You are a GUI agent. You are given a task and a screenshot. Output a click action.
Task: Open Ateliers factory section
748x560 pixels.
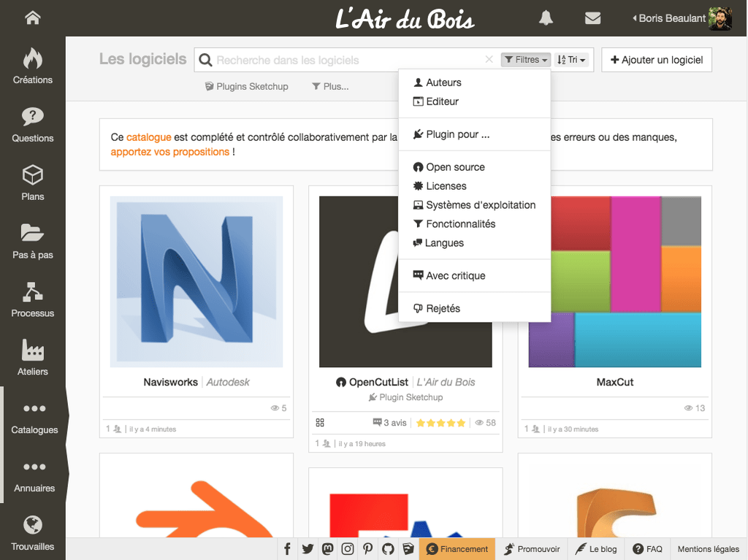[x=32, y=358]
